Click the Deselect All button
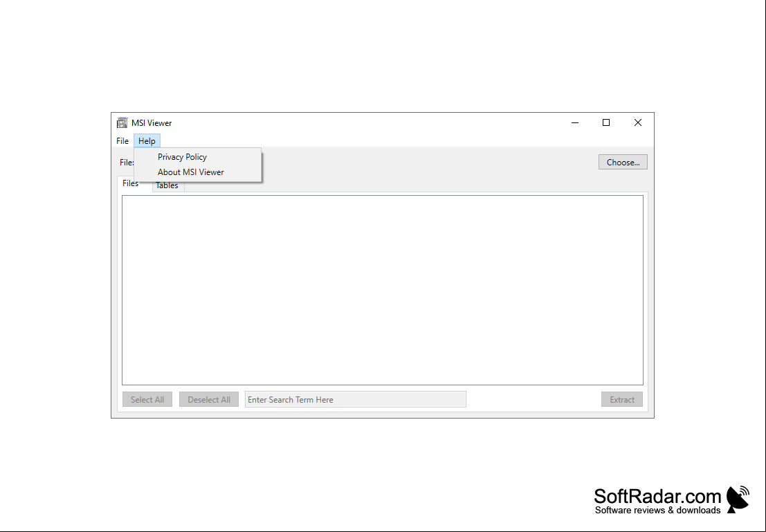 [208, 400]
